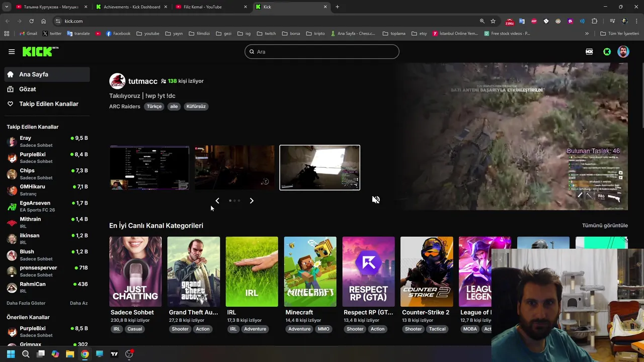Open the twitch bookmarks folder
644x362 pixels.
click(266, 34)
